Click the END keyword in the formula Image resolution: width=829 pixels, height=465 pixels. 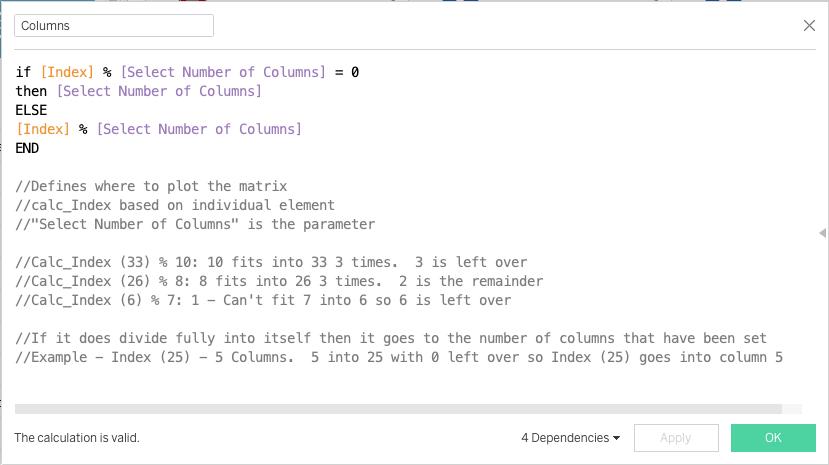(x=27, y=148)
